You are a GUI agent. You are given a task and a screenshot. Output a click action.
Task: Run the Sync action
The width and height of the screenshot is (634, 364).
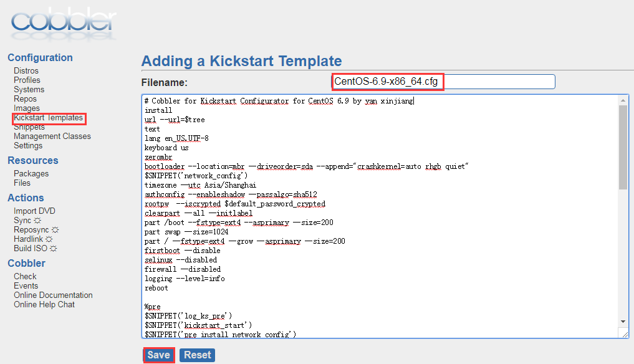[27, 220]
